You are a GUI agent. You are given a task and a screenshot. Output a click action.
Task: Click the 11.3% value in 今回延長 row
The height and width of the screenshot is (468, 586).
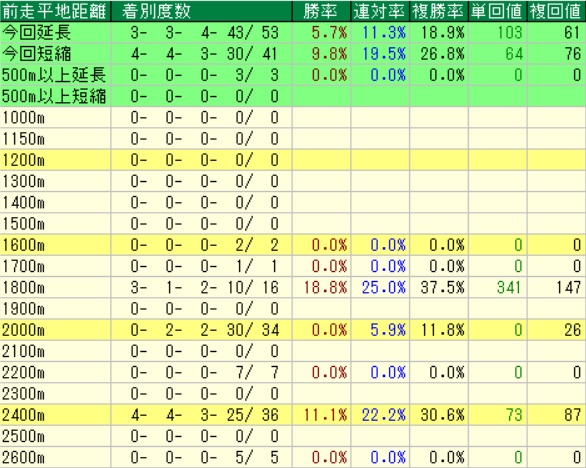click(x=384, y=33)
